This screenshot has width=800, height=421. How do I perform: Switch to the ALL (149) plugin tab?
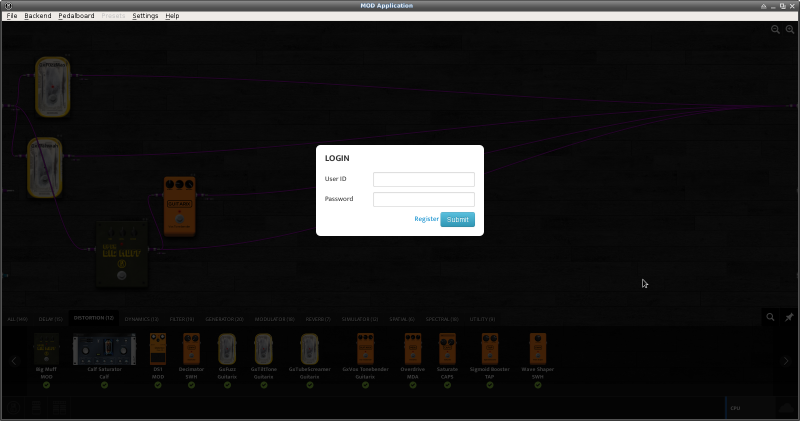point(17,319)
